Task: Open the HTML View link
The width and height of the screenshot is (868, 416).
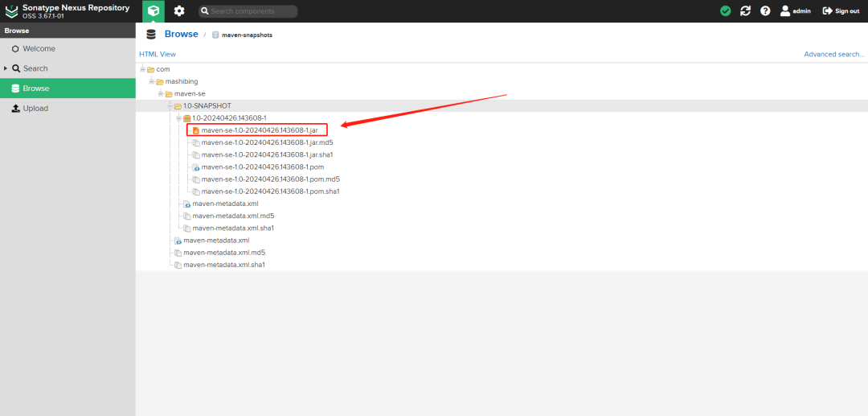Action: coord(158,54)
